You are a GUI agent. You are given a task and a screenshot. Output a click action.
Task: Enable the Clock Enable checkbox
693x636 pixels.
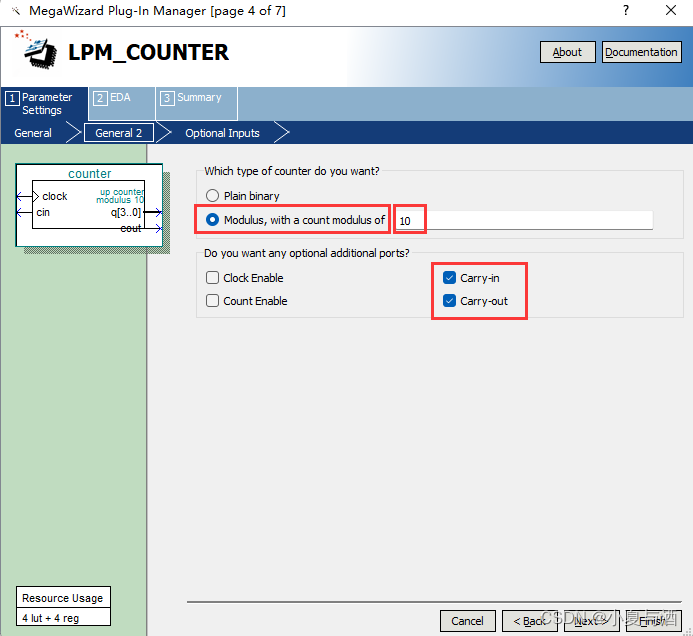tap(212, 278)
